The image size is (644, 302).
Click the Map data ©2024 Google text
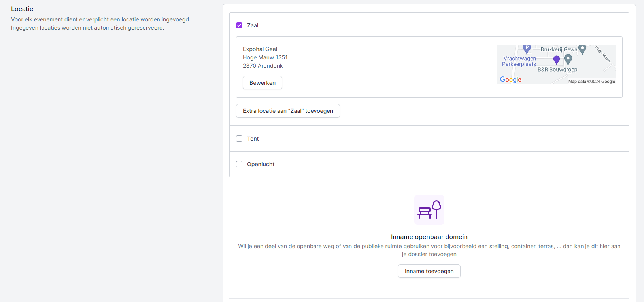click(591, 82)
